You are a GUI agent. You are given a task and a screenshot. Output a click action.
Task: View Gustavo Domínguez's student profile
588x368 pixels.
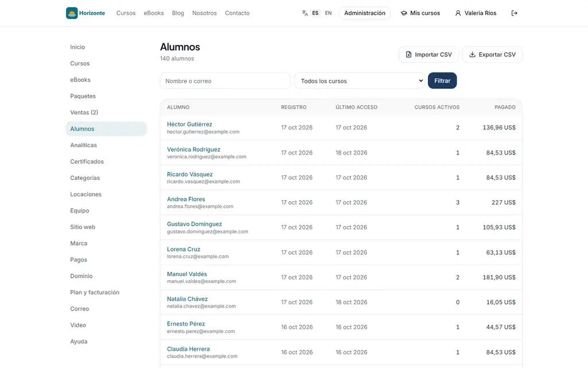(194, 224)
